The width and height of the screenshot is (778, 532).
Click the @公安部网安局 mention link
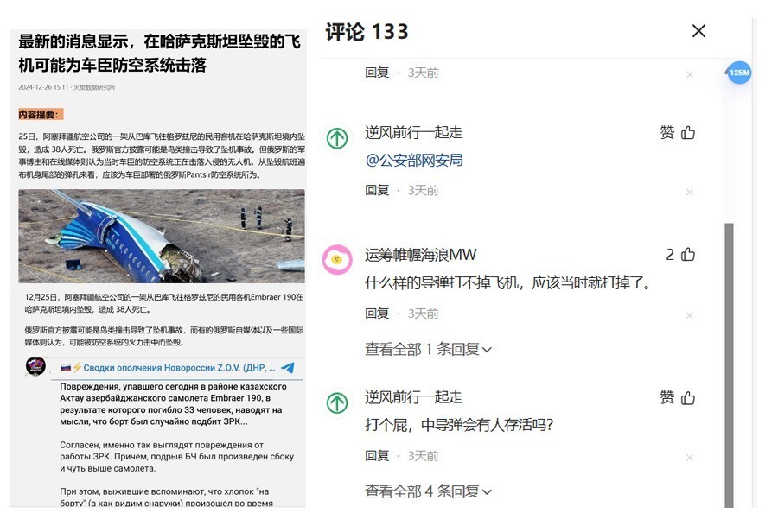414,160
